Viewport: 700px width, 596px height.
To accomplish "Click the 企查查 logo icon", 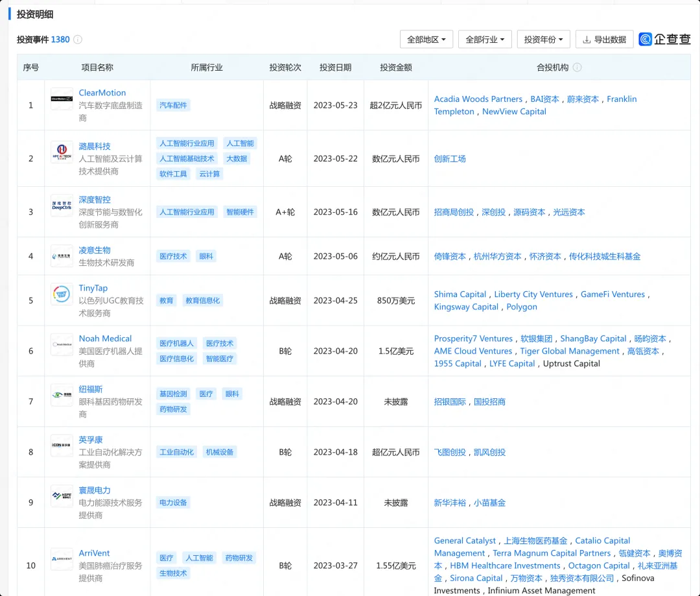I will point(645,40).
